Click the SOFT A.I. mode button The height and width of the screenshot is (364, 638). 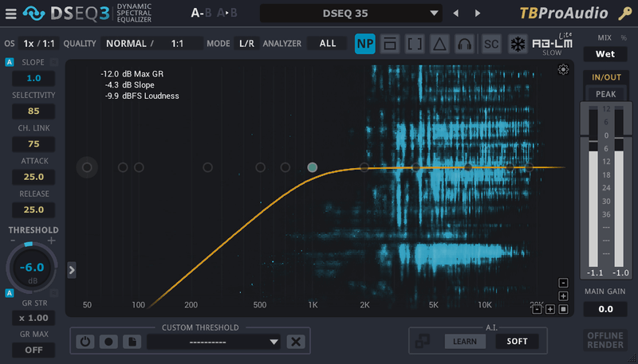(517, 341)
